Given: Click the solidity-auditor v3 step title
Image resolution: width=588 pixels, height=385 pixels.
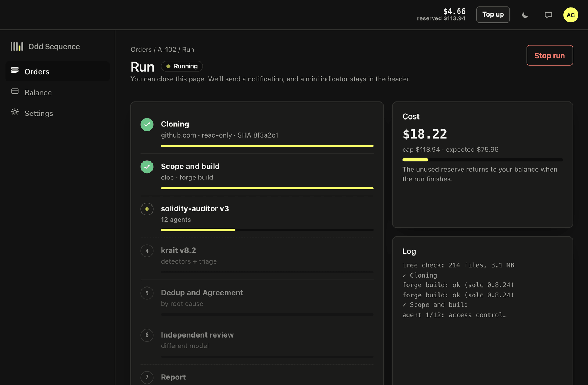Looking at the screenshot, I should (x=195, y=209).
